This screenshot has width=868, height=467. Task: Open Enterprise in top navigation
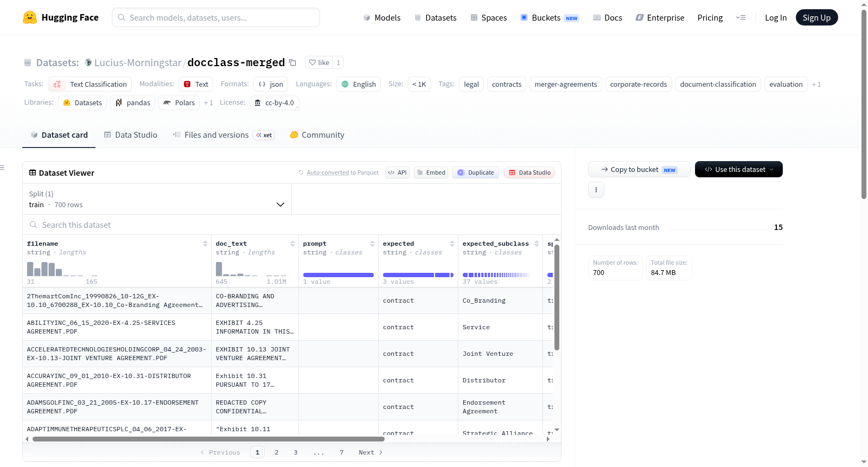click(x=660, y=17)
